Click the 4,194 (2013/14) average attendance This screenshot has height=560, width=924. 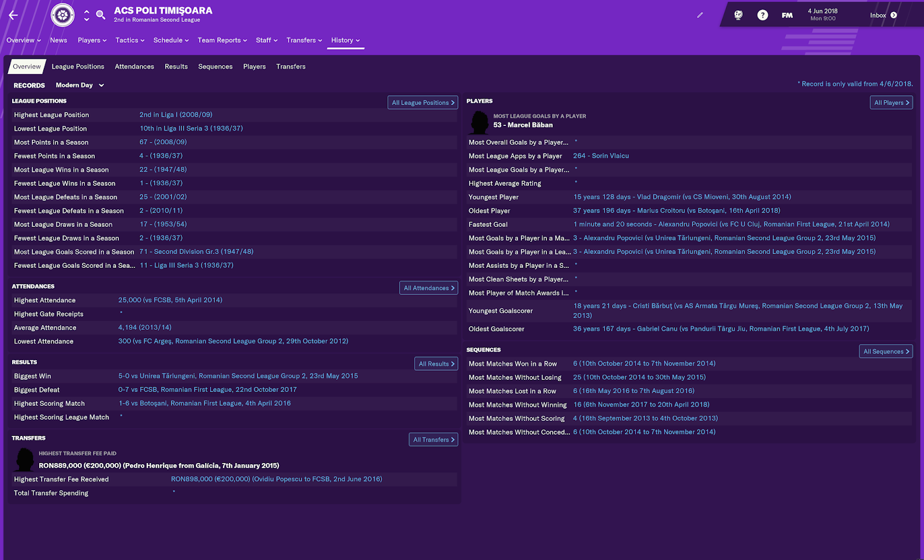pyautogui.click(x=145, y=327)
